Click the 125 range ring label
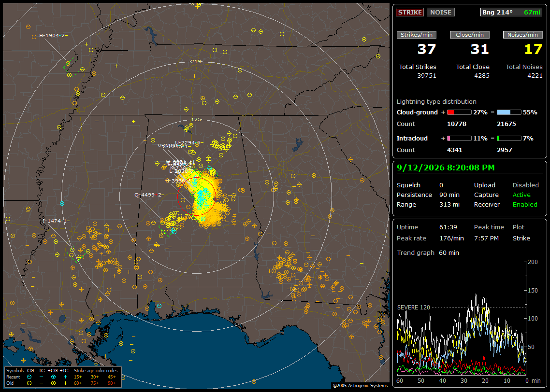This screenshot has width=550, height=392. click(x=196, y=119)
